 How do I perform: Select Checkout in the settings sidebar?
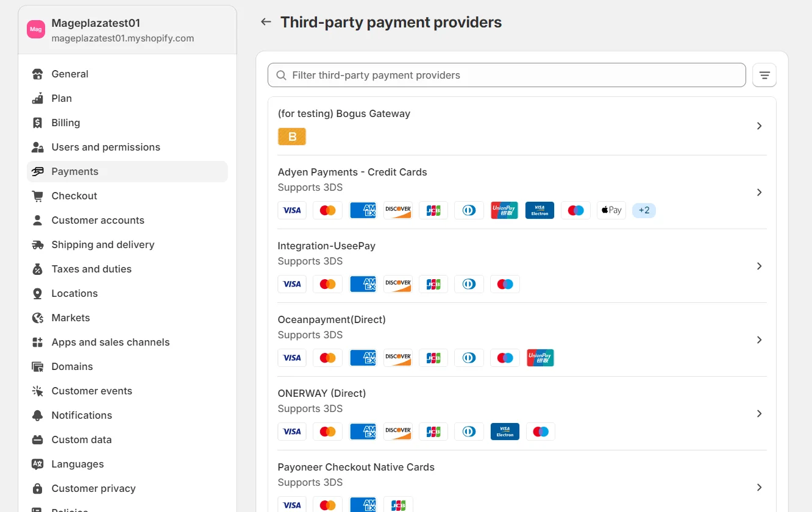[x=74, y=196]
